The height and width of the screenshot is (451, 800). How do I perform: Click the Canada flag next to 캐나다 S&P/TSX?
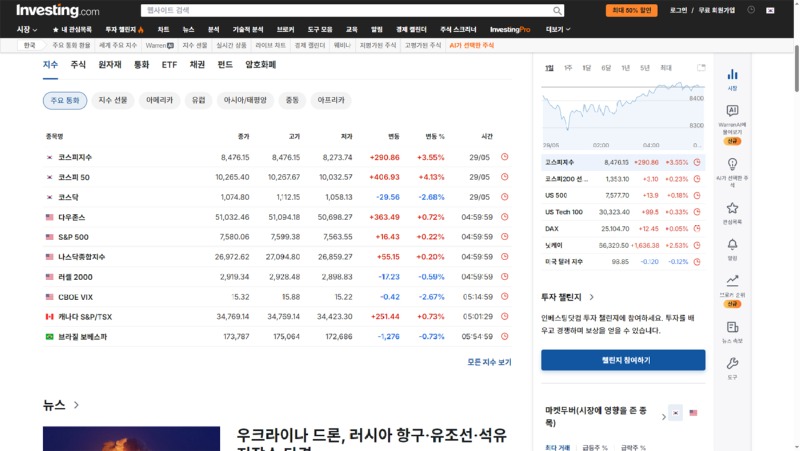49,317
